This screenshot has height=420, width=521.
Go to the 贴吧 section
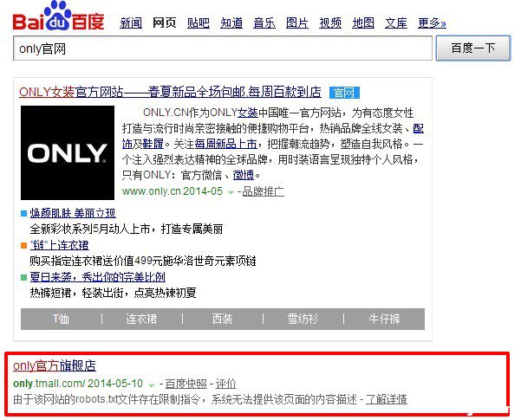click(x=199, y=23)
